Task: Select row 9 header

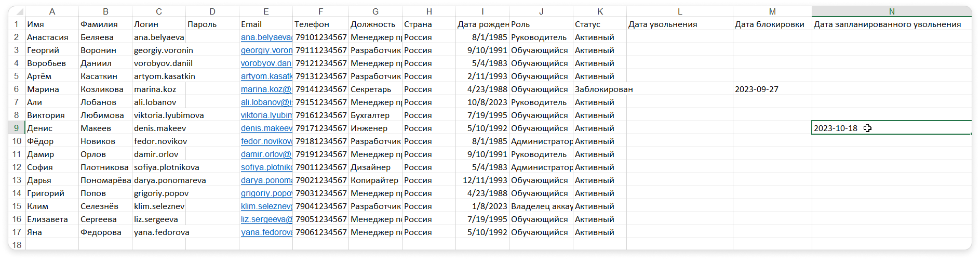Action: point(17,128)
